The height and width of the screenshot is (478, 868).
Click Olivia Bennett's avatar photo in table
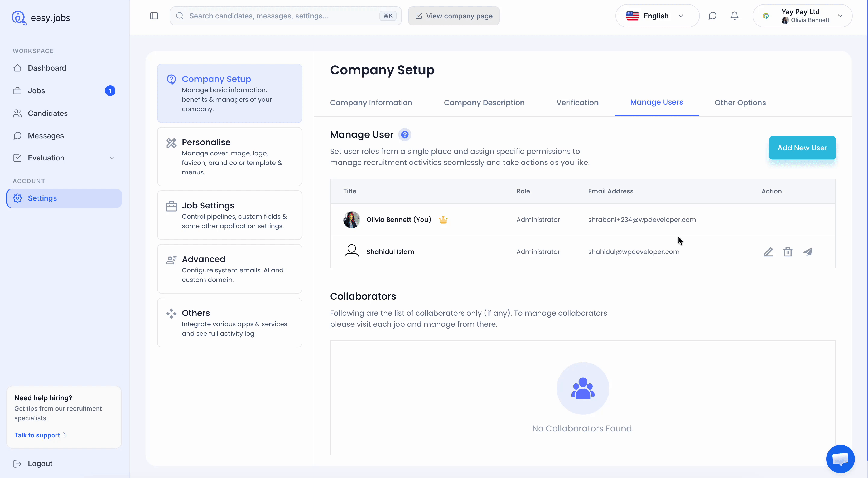pyautogui.click(x=351, y=220)
